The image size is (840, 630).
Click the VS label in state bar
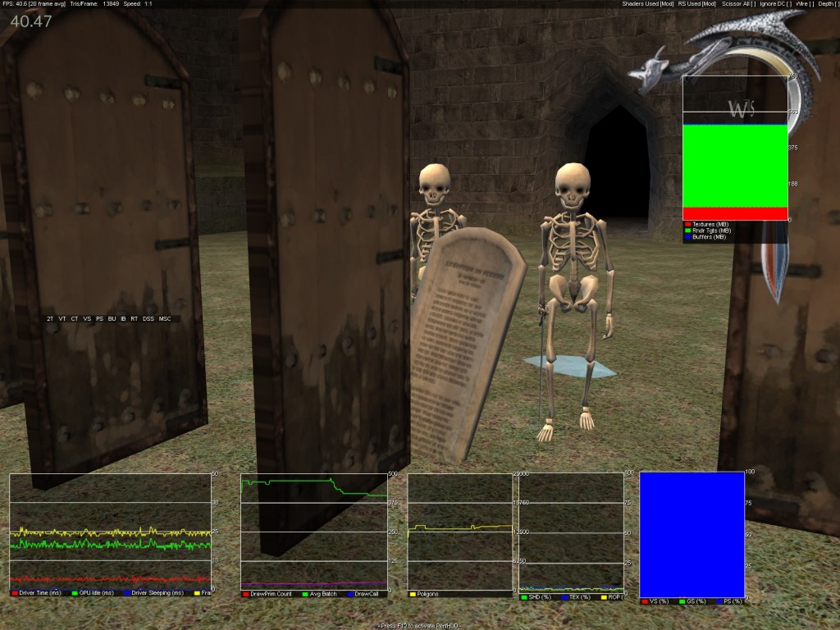(87, 319)
